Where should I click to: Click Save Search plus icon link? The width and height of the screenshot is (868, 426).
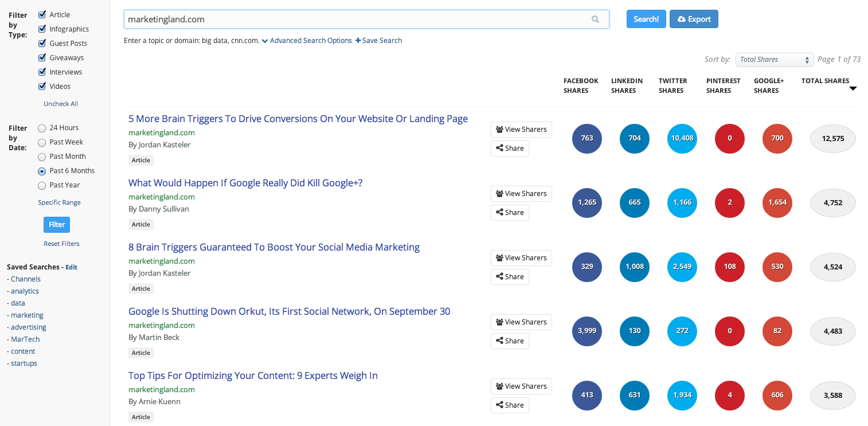(378, 41)
